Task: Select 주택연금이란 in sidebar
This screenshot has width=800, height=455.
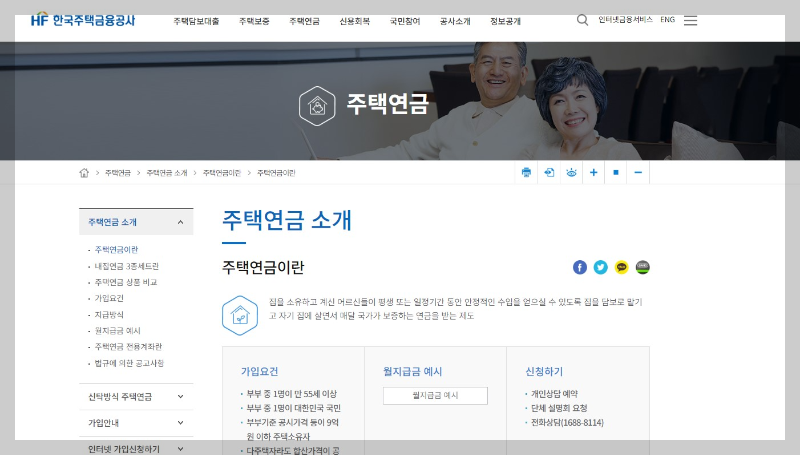Action: click(116, 249)
